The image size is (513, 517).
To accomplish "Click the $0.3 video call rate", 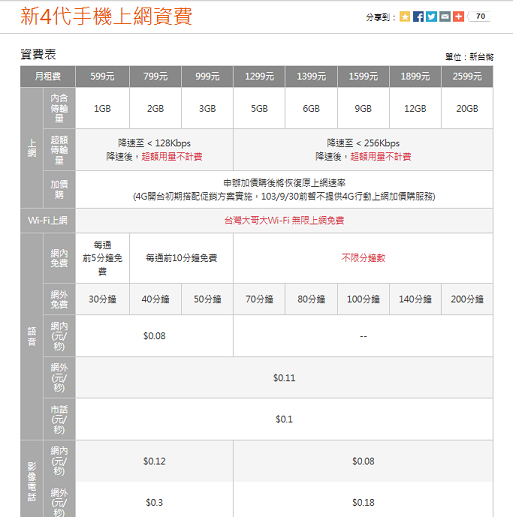I will 154,503.
